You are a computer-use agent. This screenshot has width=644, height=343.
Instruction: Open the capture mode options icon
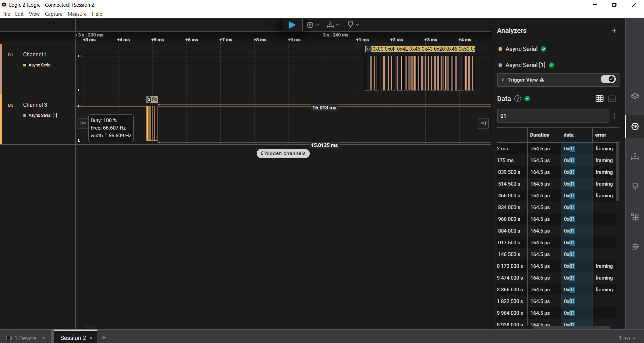coord(310,25)
